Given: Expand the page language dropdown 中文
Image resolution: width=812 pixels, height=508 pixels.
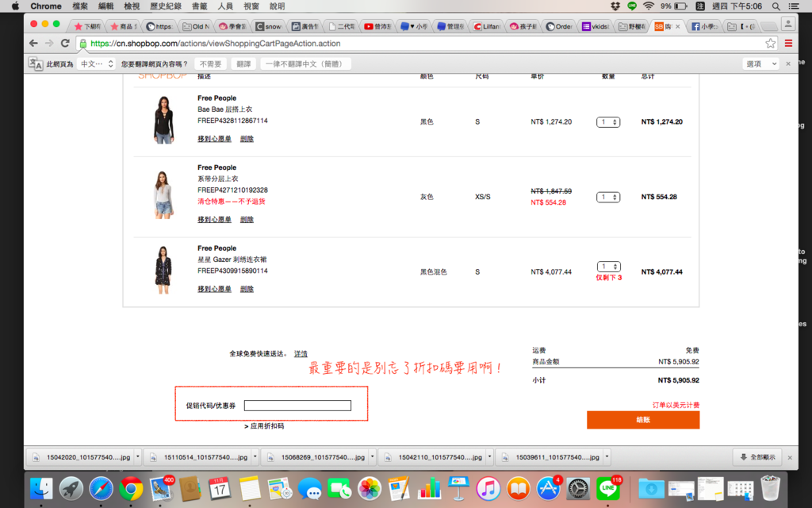Looking at the screenshot, I should coord(96,63).
